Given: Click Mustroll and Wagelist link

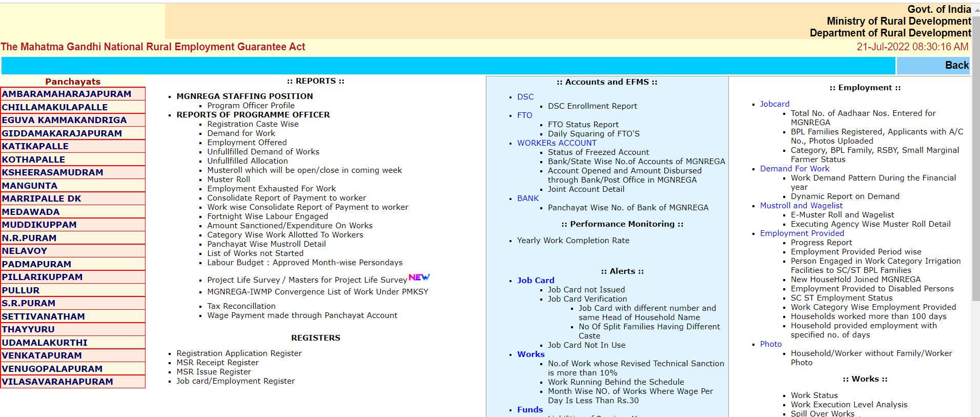Looking at the screenshot, I should pyautogui.click(x=801, y=206).
